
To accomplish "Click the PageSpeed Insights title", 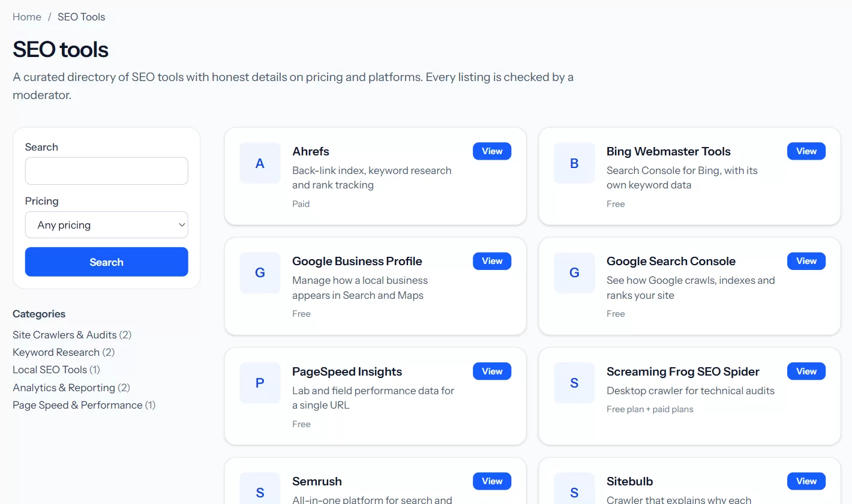I will 347,371.
